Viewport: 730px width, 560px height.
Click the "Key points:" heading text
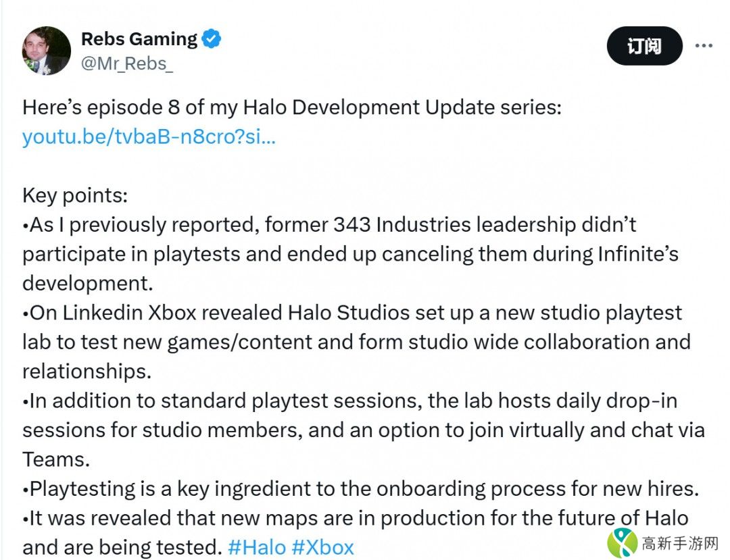click(x=75, y=196)
